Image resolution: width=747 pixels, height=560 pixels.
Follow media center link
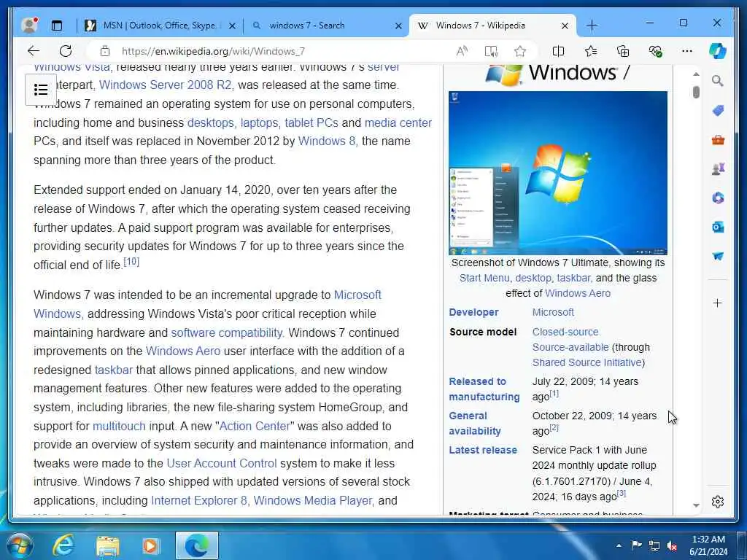(x=398, y=122)
